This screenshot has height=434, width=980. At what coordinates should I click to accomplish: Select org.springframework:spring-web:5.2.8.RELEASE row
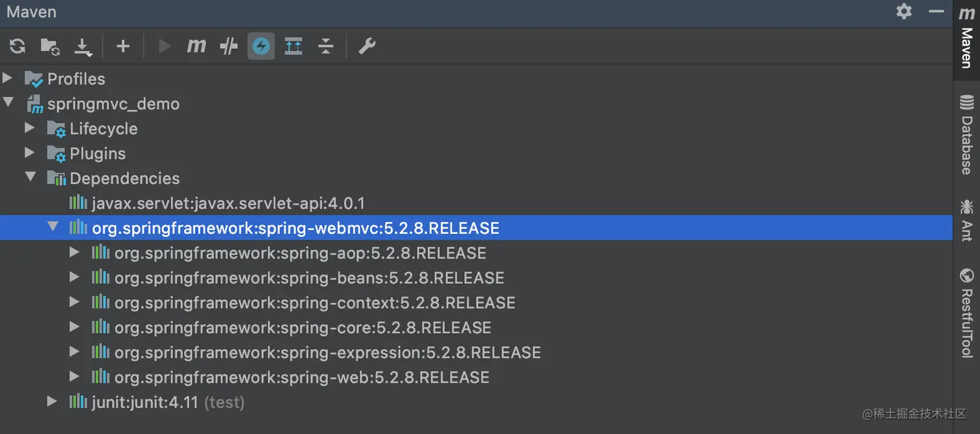(x=476, y=377)
